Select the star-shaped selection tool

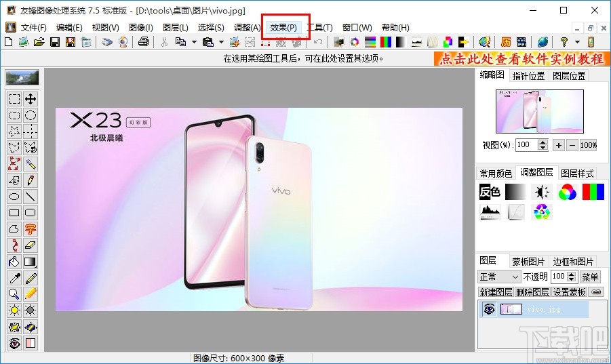(x=14, y=132)
